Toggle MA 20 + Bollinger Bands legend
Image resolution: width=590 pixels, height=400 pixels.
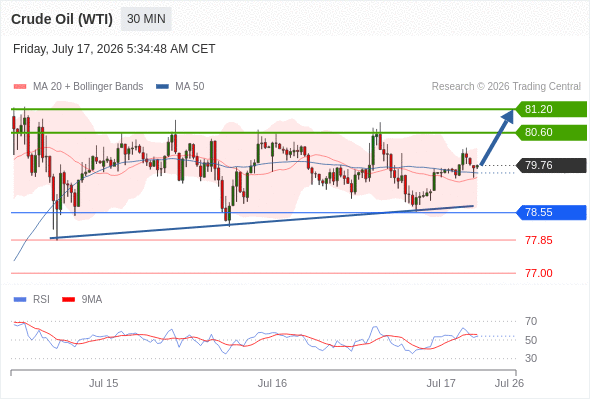click(x=78, y=87)
